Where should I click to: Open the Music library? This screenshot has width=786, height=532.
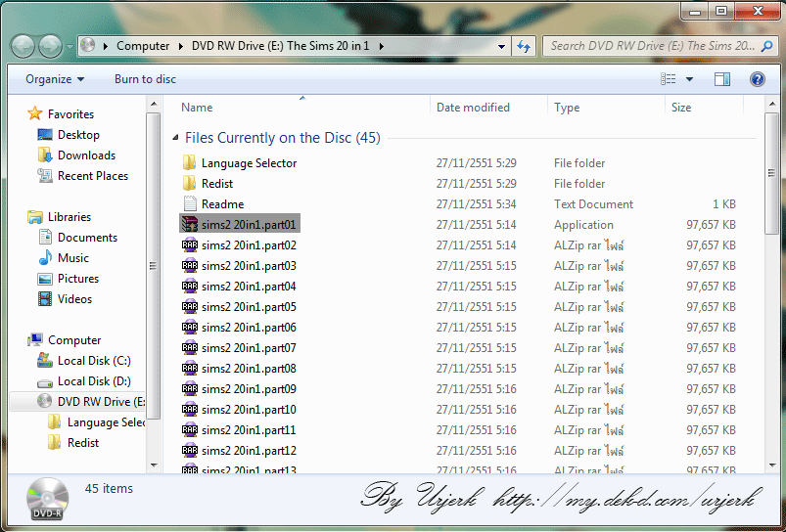[64, 258]
